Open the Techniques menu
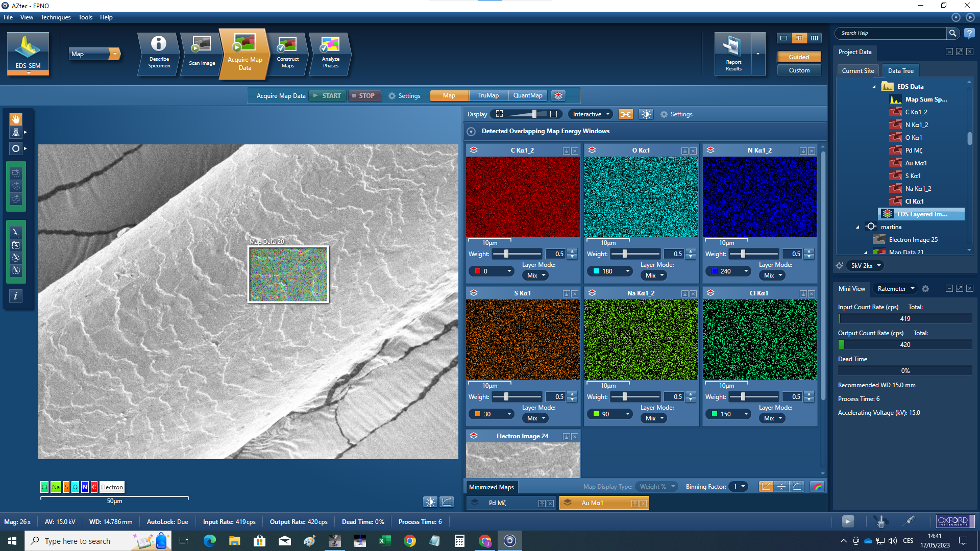 [x=56, y=17]
